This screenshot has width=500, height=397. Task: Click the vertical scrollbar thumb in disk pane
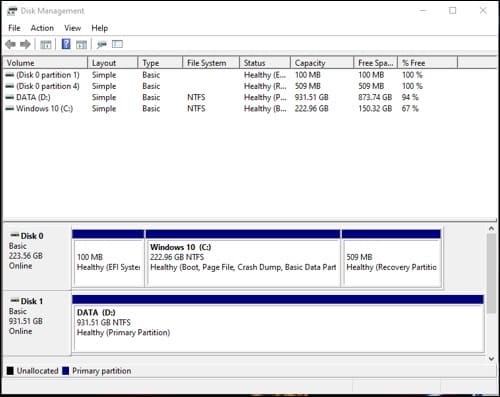click(x=491, y=273)
